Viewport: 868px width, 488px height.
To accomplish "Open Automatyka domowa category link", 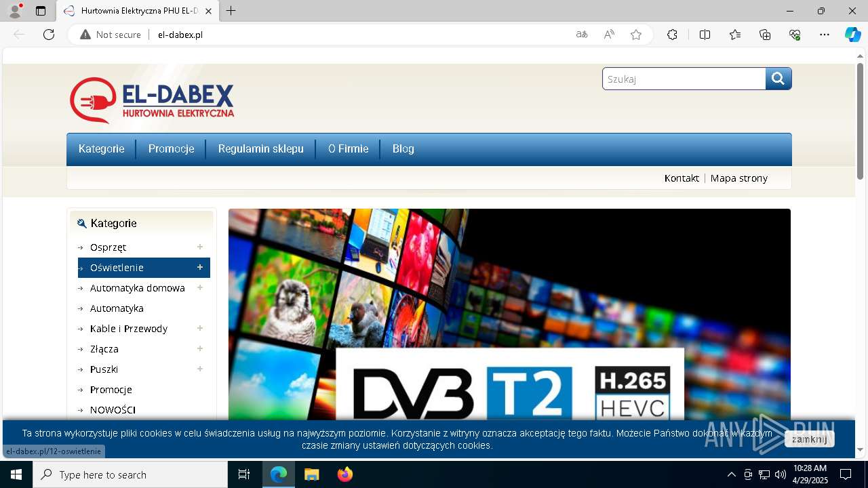I will click(137, 288).
